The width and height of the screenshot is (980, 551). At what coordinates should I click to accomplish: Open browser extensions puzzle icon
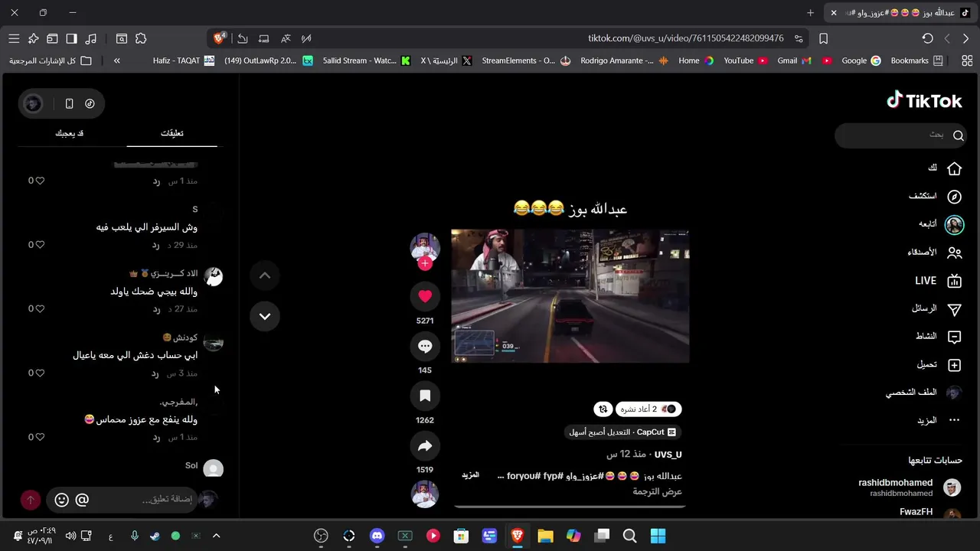point(141,38)
